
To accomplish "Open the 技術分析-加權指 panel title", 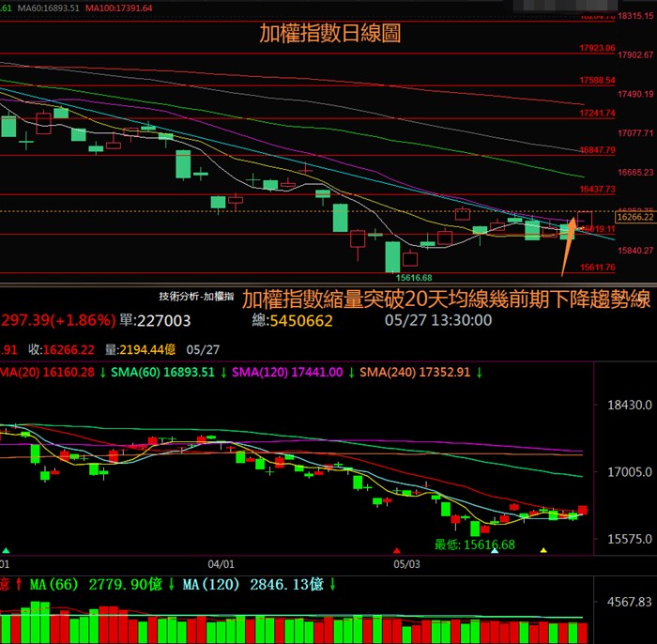I will coord(196,297).
